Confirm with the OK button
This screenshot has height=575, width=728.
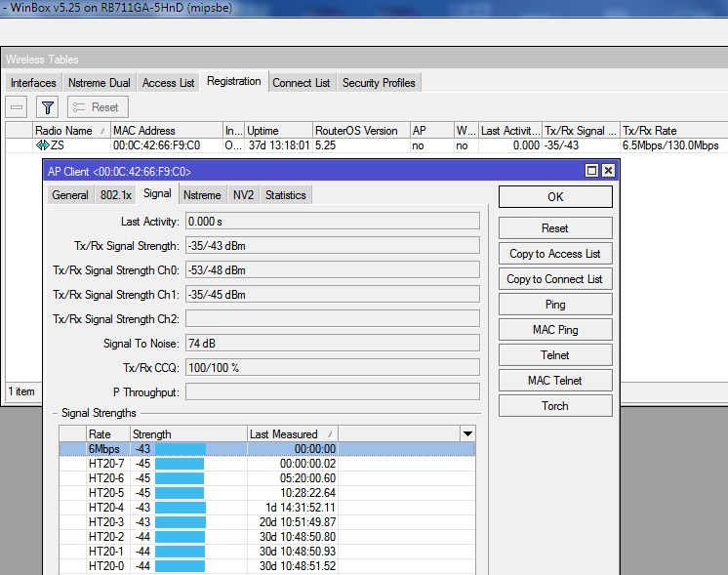555,197
